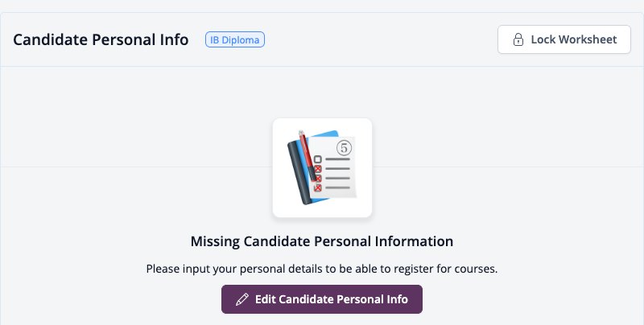Click the dark notebook spine in illustration
This screenshot has height=325, width=644.
click(299, 172)
